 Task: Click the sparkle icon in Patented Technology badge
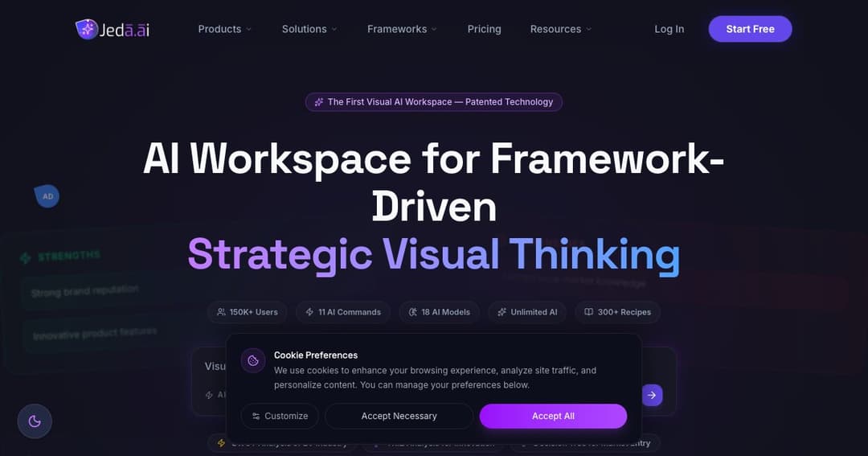319,102
